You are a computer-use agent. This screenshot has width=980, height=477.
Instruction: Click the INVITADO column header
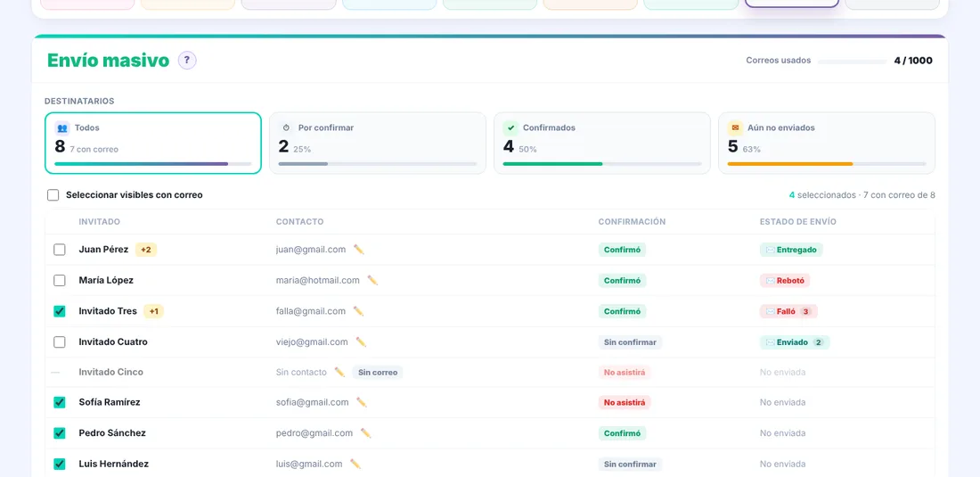pos(100,222)
